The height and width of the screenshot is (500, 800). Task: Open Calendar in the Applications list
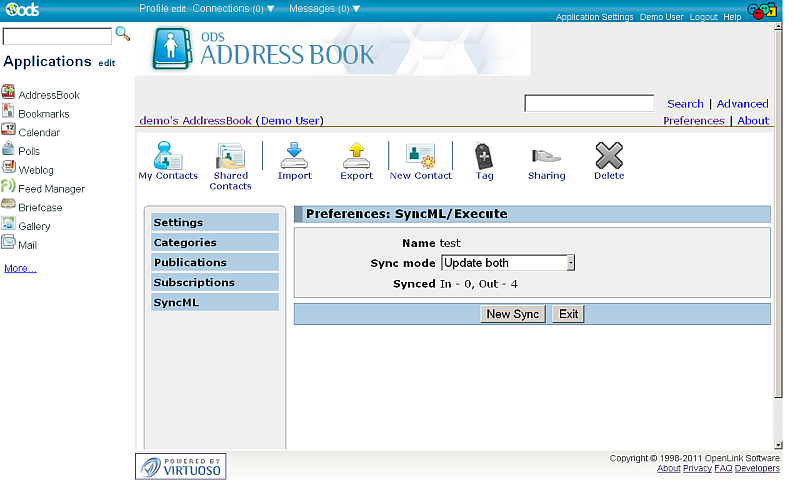point(39,132)
